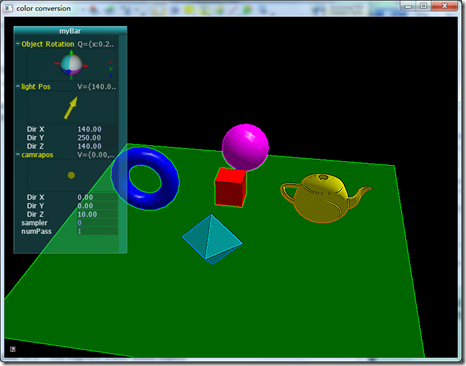Viewport: 466px width, 366px height.
Task: Collapse the camrapos group
Action: 18,155
